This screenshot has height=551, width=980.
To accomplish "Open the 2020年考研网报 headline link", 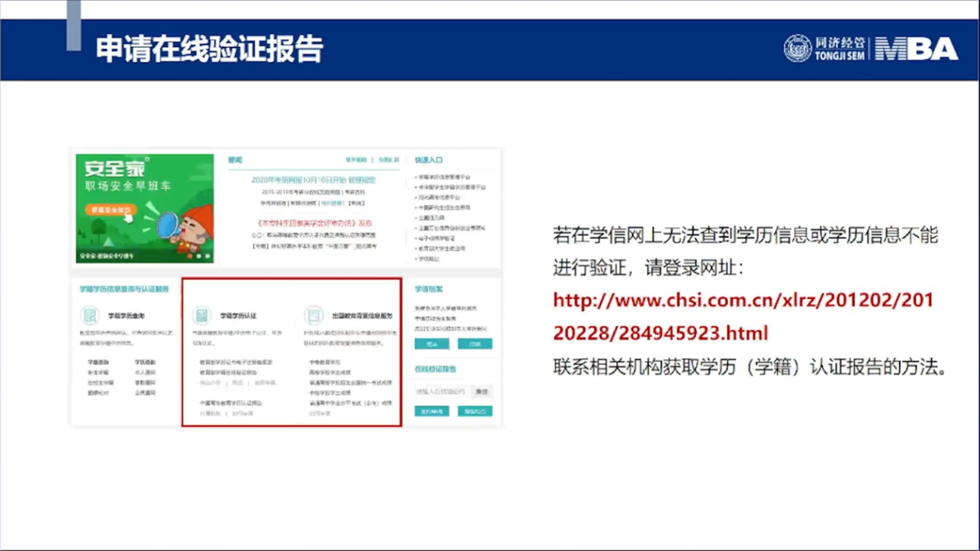I will pos(314,180).
